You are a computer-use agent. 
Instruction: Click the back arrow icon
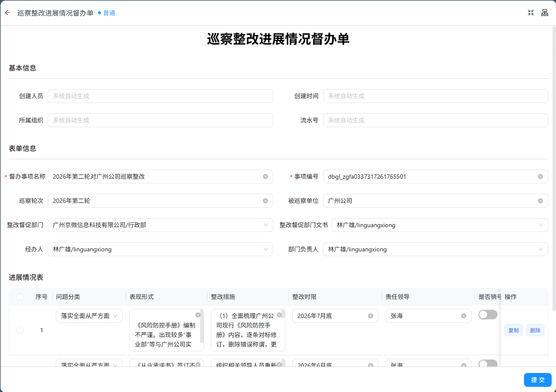[x=7, y=13]
